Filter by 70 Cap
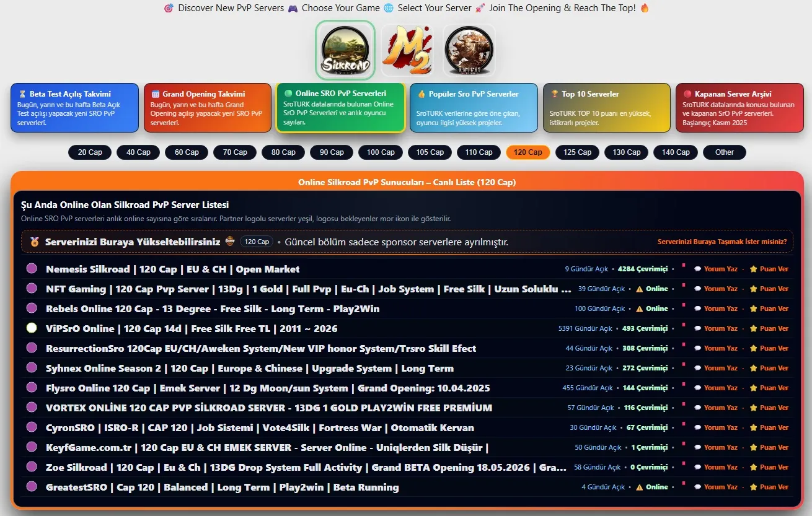The height and width of the screenshot is (516, 812). point(235,152)
